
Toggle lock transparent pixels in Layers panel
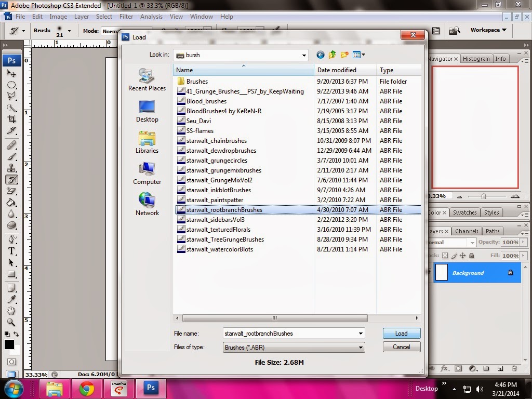(x=445, y=255)
